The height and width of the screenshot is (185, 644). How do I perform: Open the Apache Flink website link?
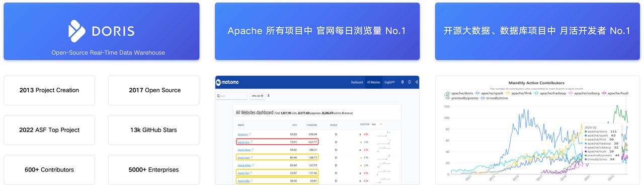click(244, 172)
